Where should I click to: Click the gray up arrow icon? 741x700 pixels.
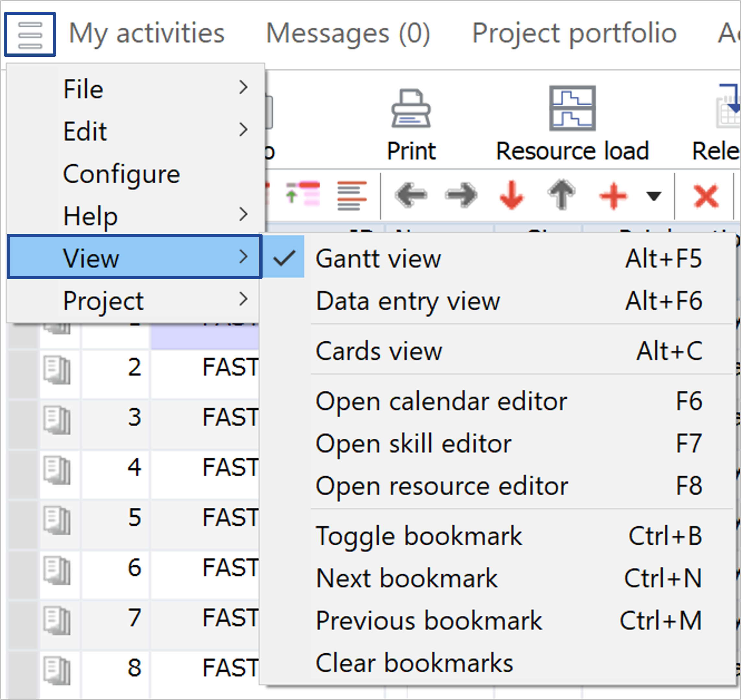[x=561, y=194]
